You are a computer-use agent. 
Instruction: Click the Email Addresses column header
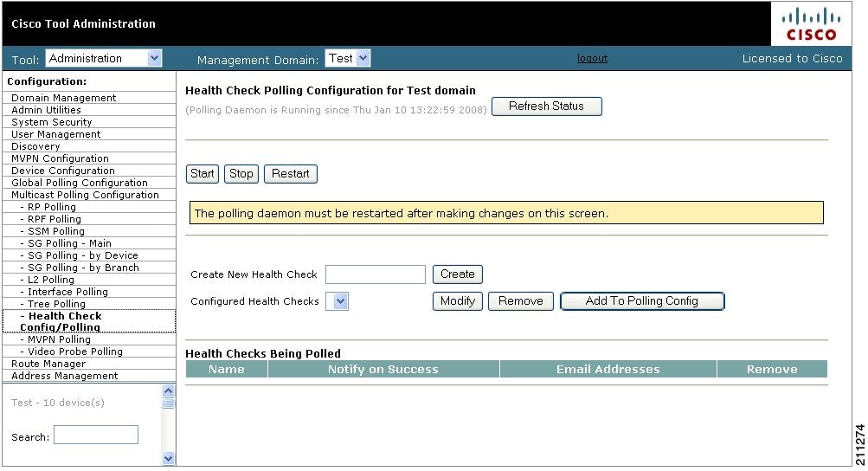click(x=608, y=370)
